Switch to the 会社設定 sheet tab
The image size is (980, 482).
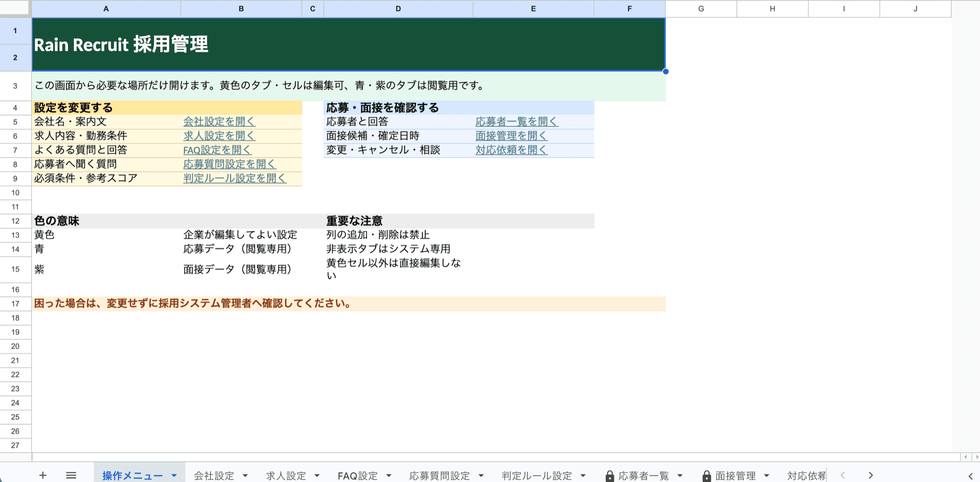(214, 476)
